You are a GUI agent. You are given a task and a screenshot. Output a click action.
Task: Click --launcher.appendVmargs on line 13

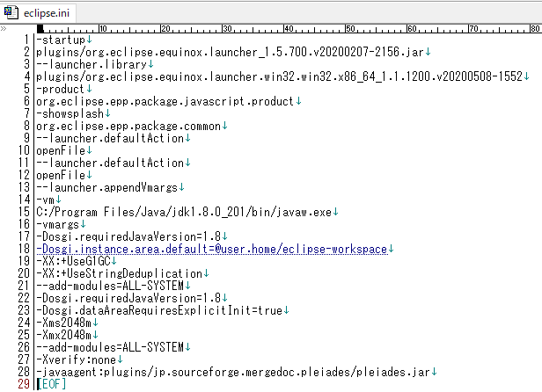pos(107,187)
